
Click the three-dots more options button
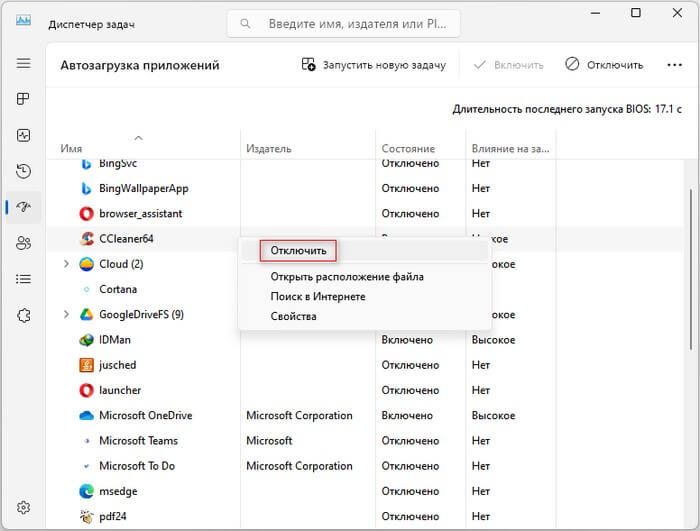click(674, 65)
